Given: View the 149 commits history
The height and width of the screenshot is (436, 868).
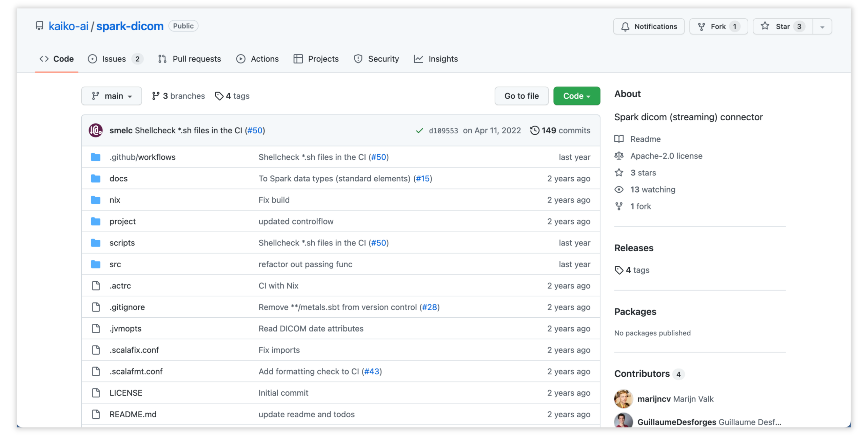Looking at the screenshot, I should coord(560,130).
